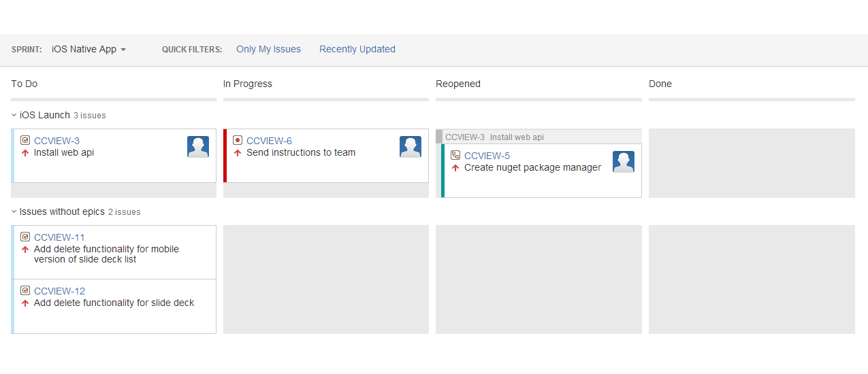Open the iOS Native App sprint dropdown
The height and width of the screenshot is (374, 868).
coord(89,50)
